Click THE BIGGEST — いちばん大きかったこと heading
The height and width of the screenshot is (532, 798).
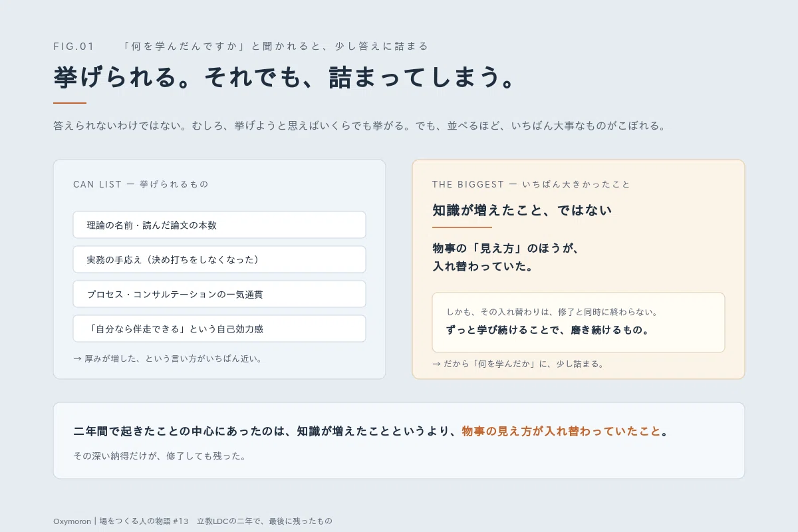point(531,184)
